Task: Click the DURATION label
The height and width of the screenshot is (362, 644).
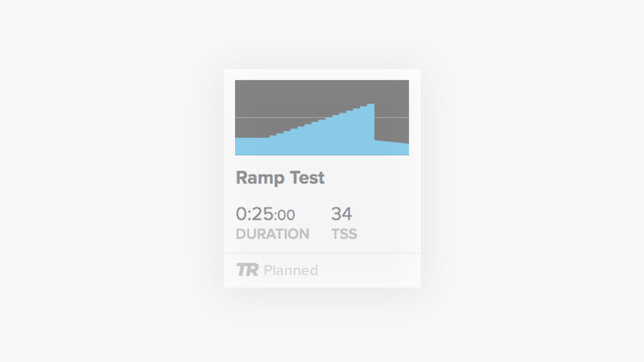Action: (x=272, y=234)
